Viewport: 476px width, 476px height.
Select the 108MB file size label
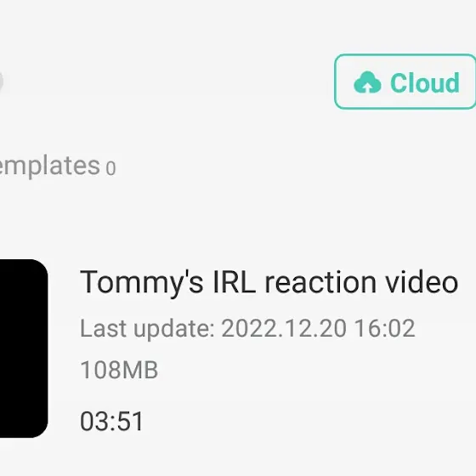pyautogui.click(x=119, y=370)
